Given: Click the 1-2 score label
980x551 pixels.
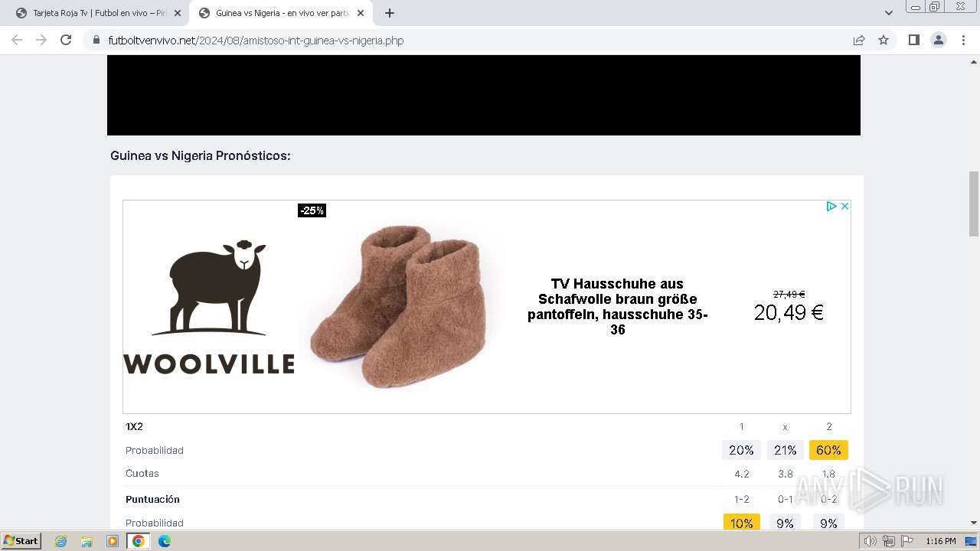Looking at the screenshot, I should (741, 499).
